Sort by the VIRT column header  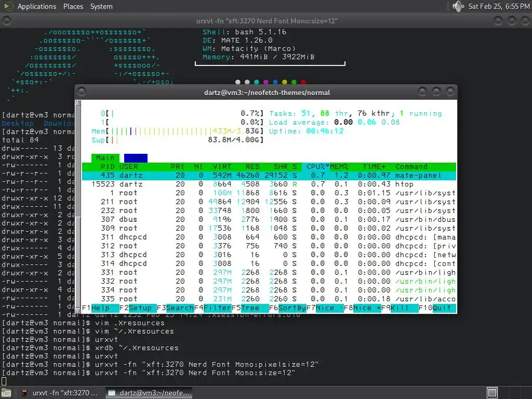click(x=222, y=167)
